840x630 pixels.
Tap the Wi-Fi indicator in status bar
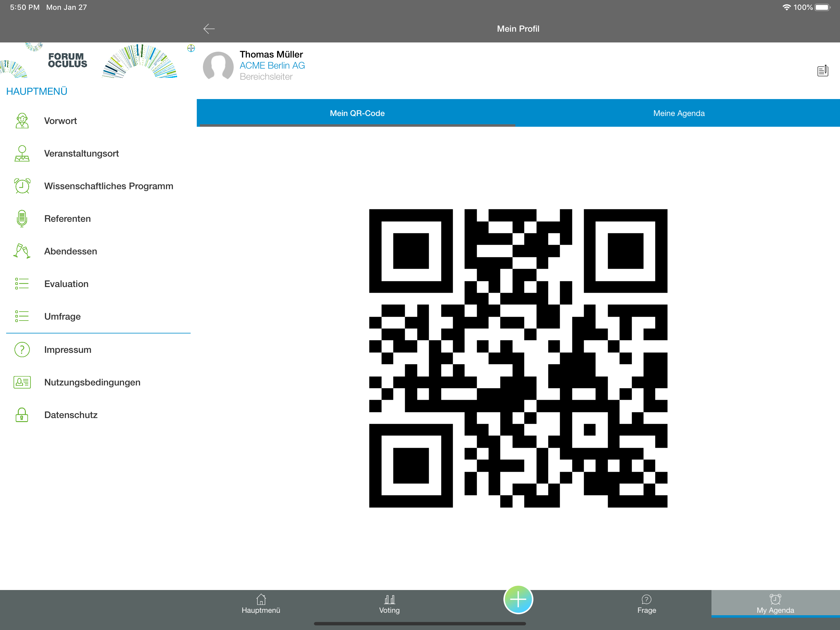coord(787,7)
